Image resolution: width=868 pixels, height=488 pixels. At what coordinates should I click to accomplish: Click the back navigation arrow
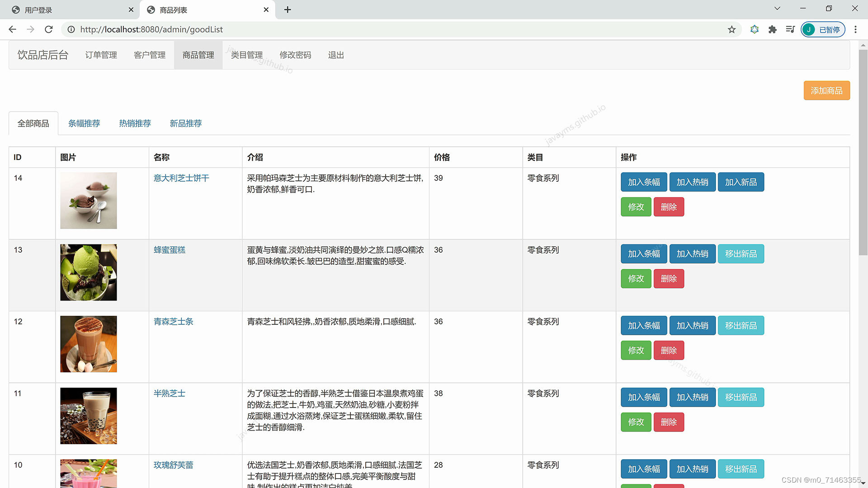13,29
